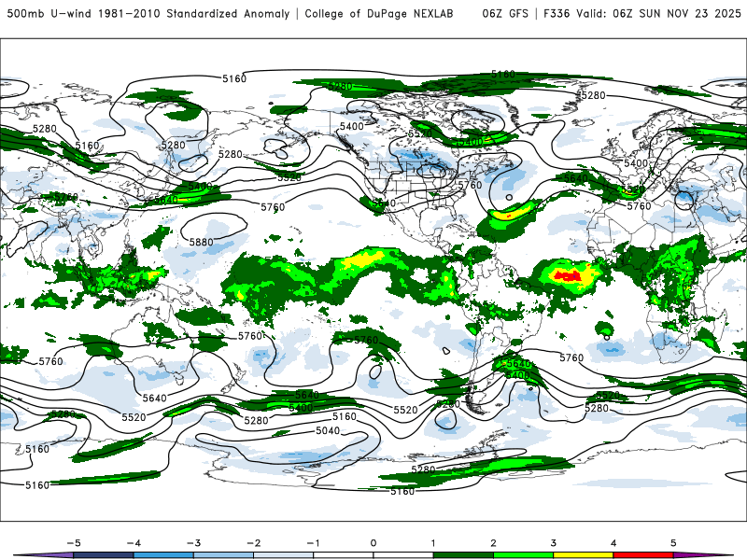Click the '500mb U-wind 1981-2010 Standardized Anomaly' title
Image resolution: width=747 pixels, height=560 pixels.
point(148,13)
